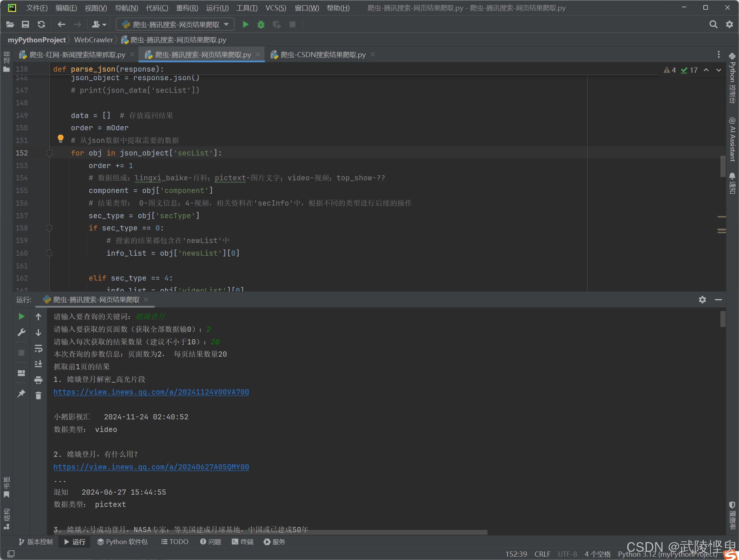The image size is (739, 560).
Task: Open the 20241124V00VA700 news link
Action: point(151,392)
